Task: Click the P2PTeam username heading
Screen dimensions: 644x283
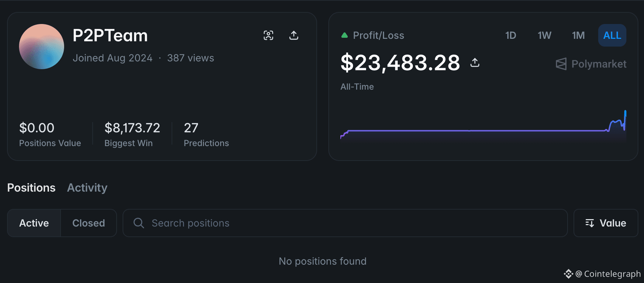Action: point(110,36)
